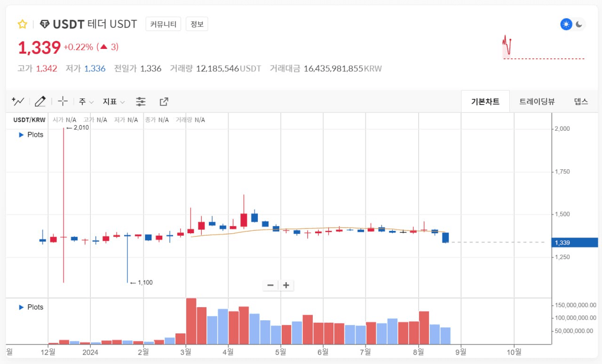Click the favorite star icon
This screenshot has height=364, width=602.
coord(22,24)
